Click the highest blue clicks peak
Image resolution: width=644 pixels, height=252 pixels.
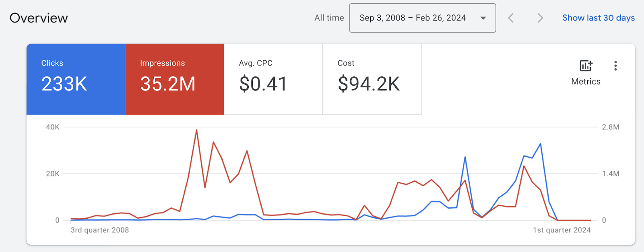point(540,144)
